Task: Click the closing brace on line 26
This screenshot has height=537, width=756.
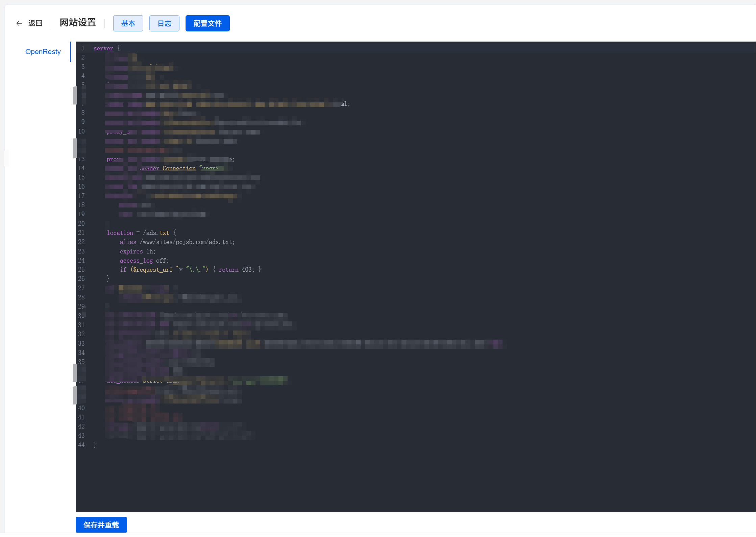Action: 108,278
